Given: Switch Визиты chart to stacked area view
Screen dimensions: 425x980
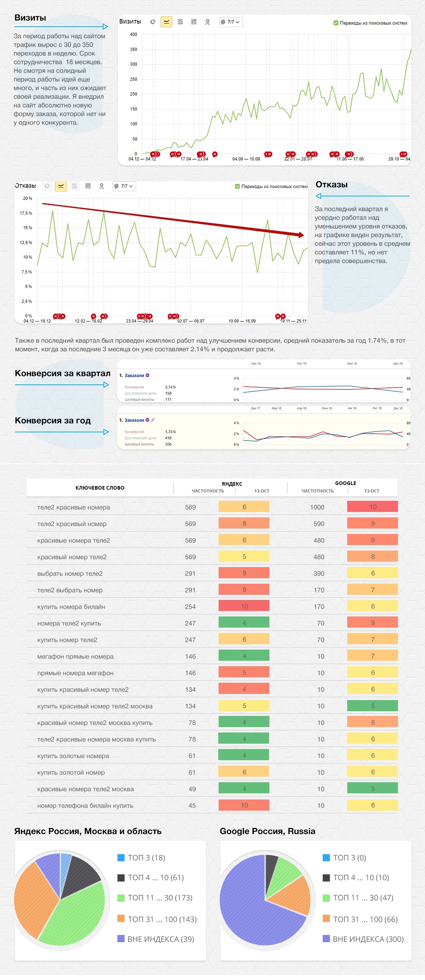Looking at the screenshot, I should tap(180, 22).
